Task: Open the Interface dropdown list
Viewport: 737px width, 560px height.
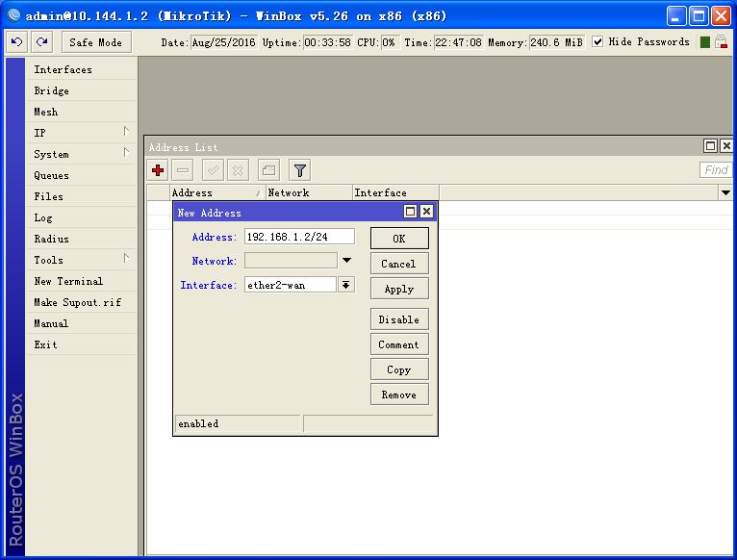Action: (x=346, y=285)
